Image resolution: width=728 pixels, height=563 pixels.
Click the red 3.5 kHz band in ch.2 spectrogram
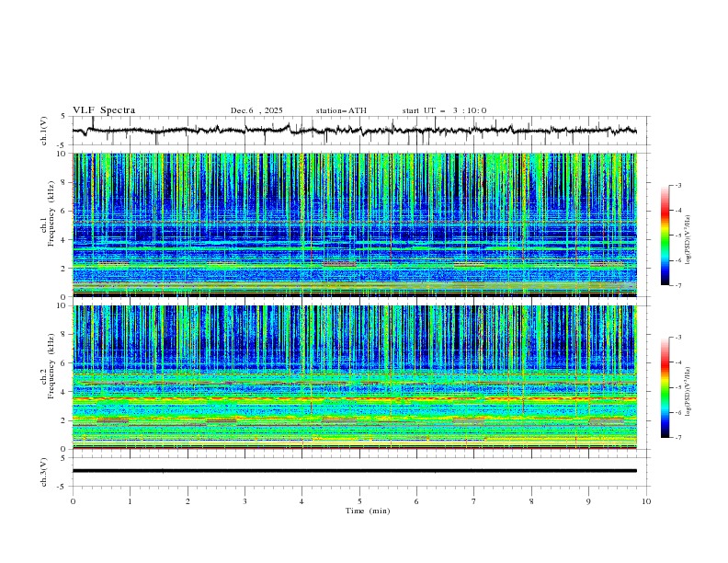pyautogui.click(x=354, y=398)
